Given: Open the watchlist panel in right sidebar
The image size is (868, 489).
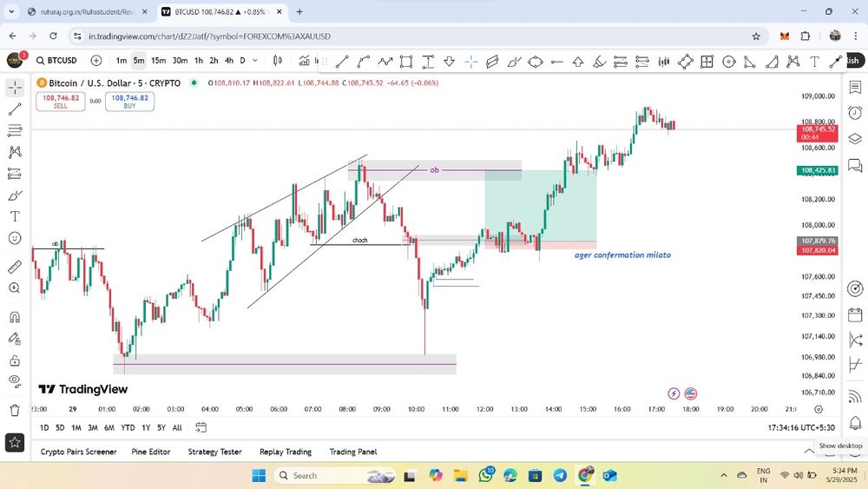Looking at the screenshot, I should [855, 88].
